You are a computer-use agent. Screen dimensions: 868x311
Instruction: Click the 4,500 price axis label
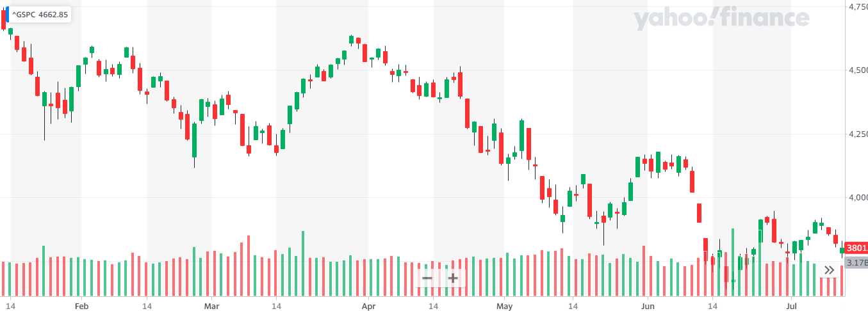857,70
